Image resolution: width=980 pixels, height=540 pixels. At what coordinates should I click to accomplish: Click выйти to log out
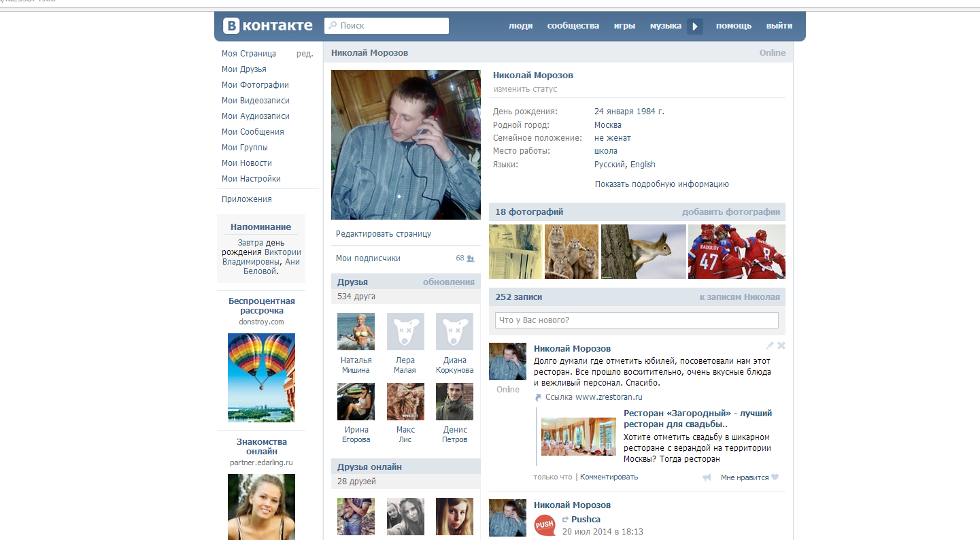pyautogui.click(x=779, y=26)
